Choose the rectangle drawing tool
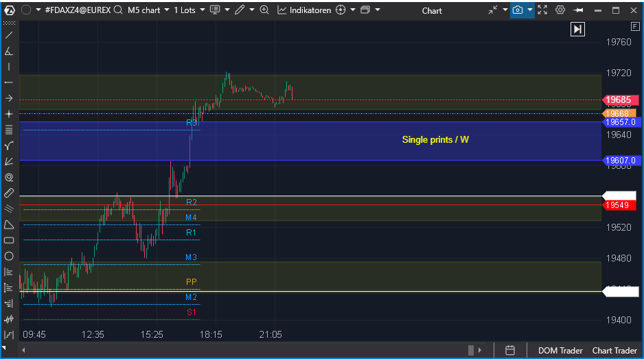Screen dimensions: 644x359 point(9,240)
